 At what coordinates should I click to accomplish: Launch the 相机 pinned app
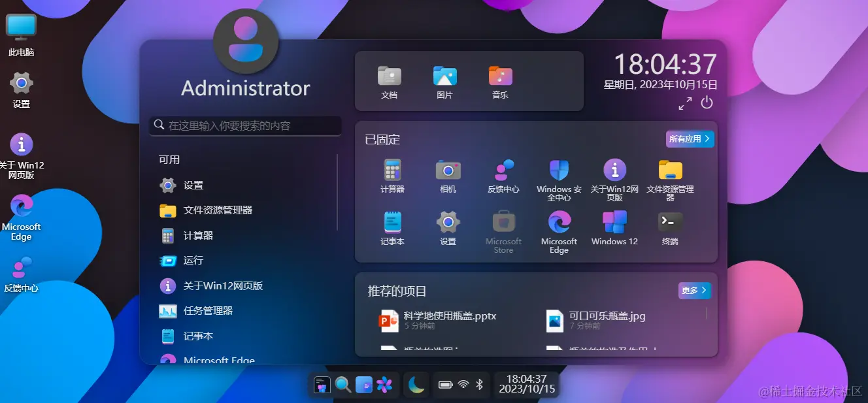[448, 176]
